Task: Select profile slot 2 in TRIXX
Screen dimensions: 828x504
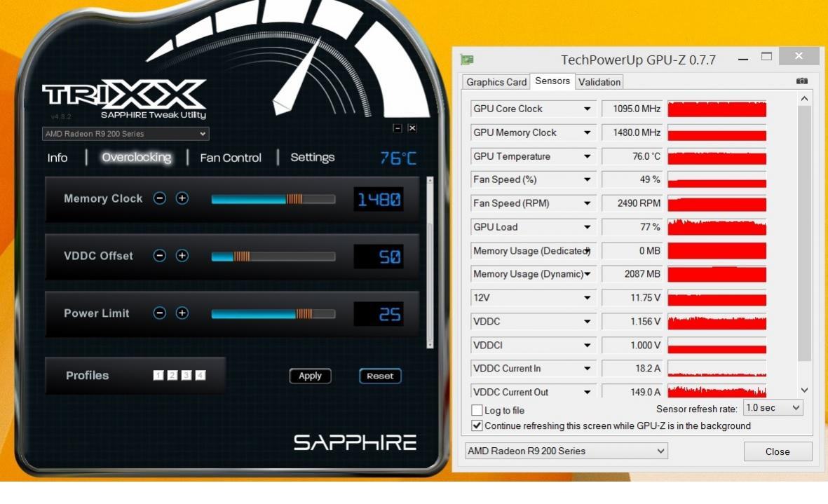Action: pyautogui.click(x=172, y=375)
